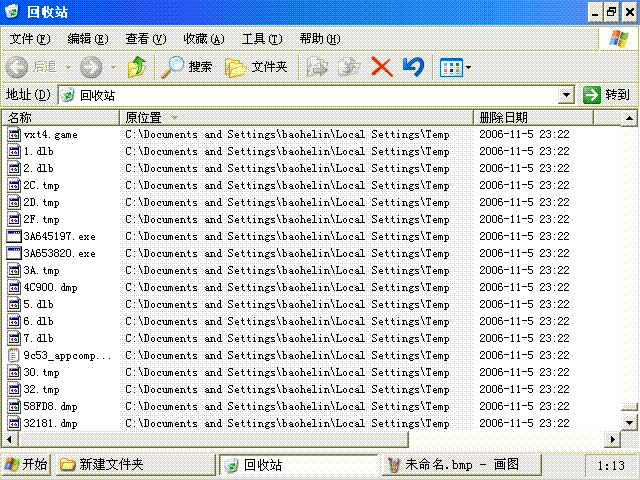Select the vxt4.game file icon
The width and height of the screenshot is (640, 480).
(14, 134)
